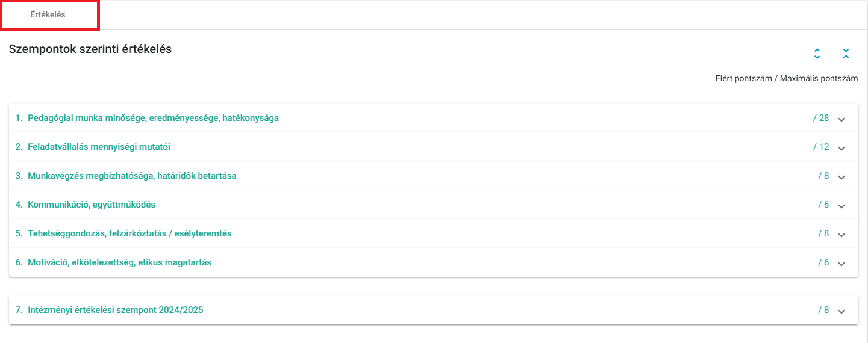
Task: Expand chevron for Munkavégzés megbízhatósága row
Action: 841,177
